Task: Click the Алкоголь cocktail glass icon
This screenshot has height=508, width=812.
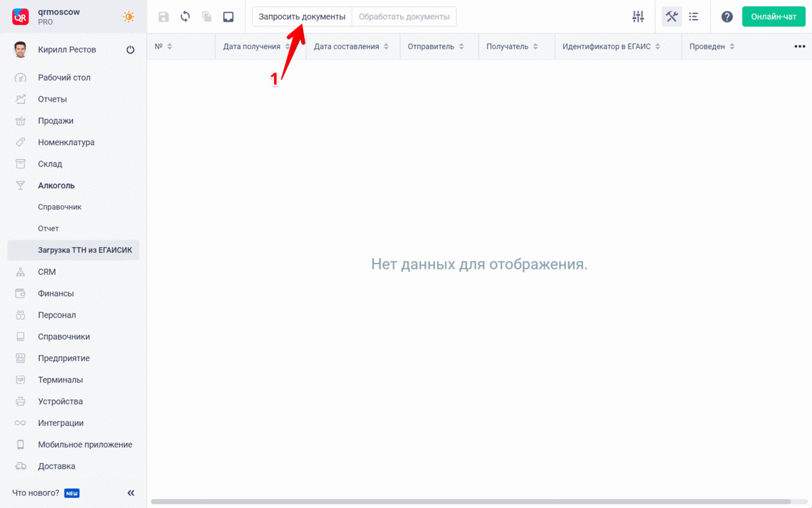Action: point(20,186)
